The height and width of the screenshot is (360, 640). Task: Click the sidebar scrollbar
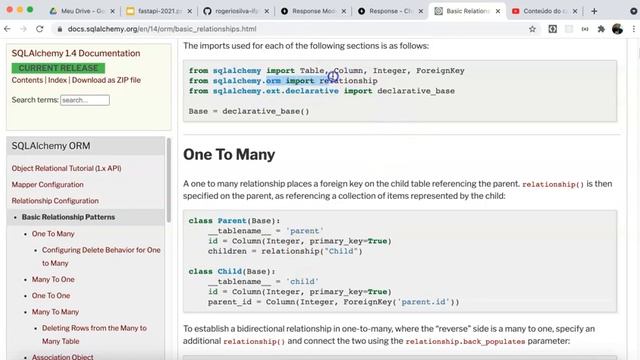(x=169, y=180)
